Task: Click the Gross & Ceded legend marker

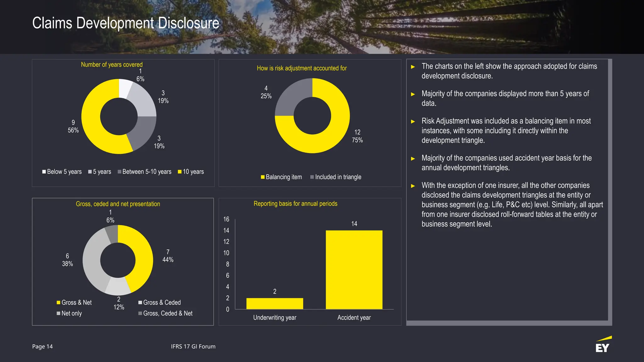Action: tap(140, 303)
